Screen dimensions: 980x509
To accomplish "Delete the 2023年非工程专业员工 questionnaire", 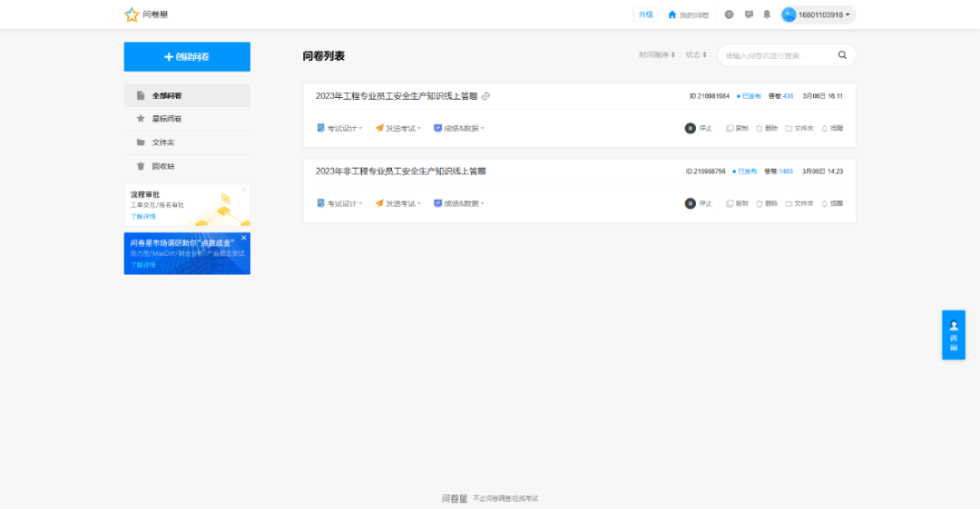I will [767, 203].
